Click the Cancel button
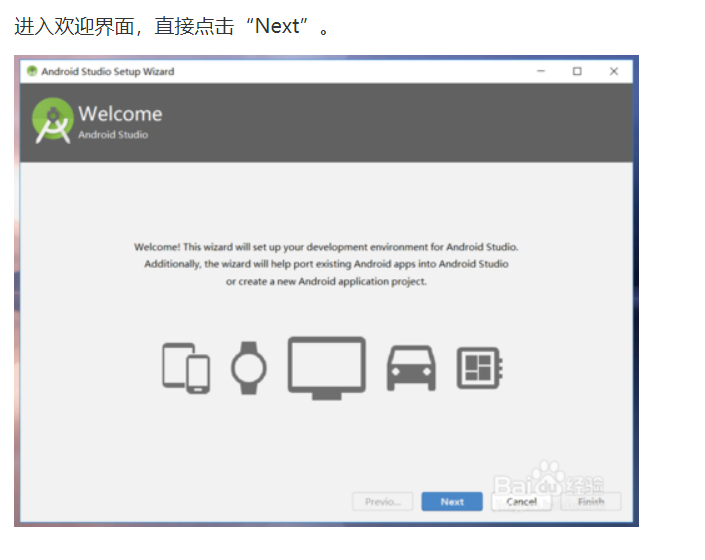705x560 pixels. tap(522, 502)
